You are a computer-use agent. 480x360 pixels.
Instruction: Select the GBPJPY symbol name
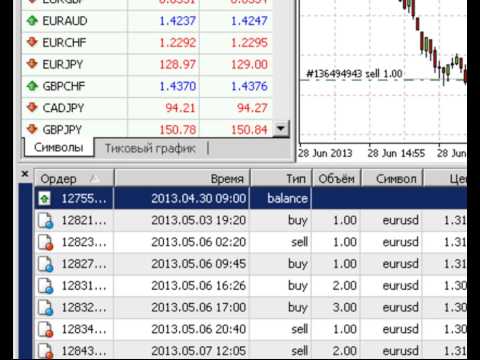pyautogui.click(x=62, y=129)
